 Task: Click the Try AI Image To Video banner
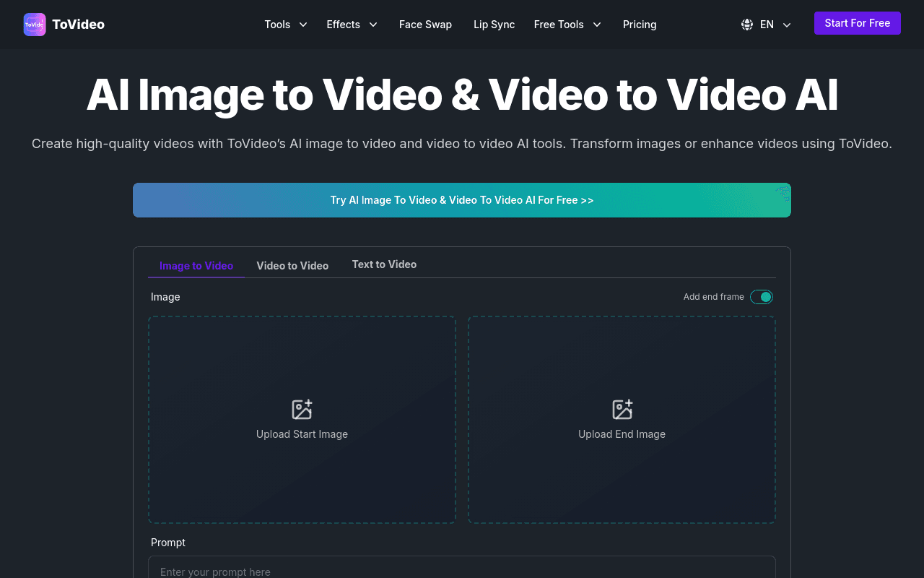click(x=462, y=200)
